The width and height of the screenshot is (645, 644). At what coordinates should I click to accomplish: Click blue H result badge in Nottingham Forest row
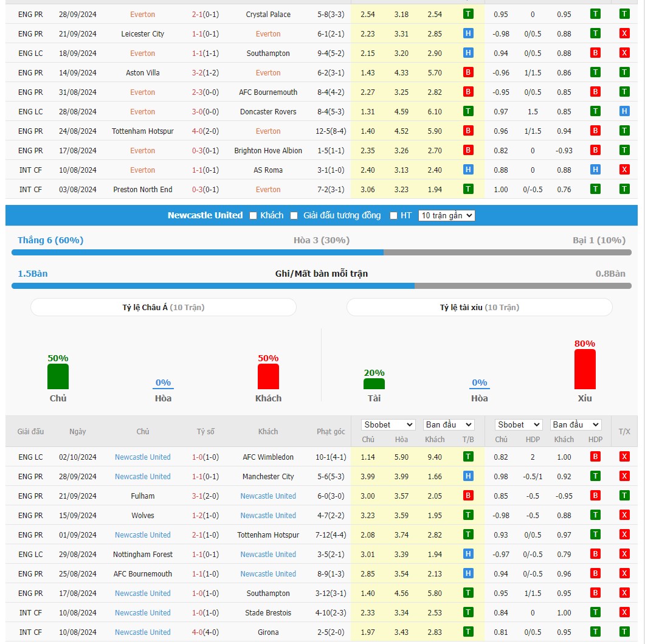pos(468,554)
